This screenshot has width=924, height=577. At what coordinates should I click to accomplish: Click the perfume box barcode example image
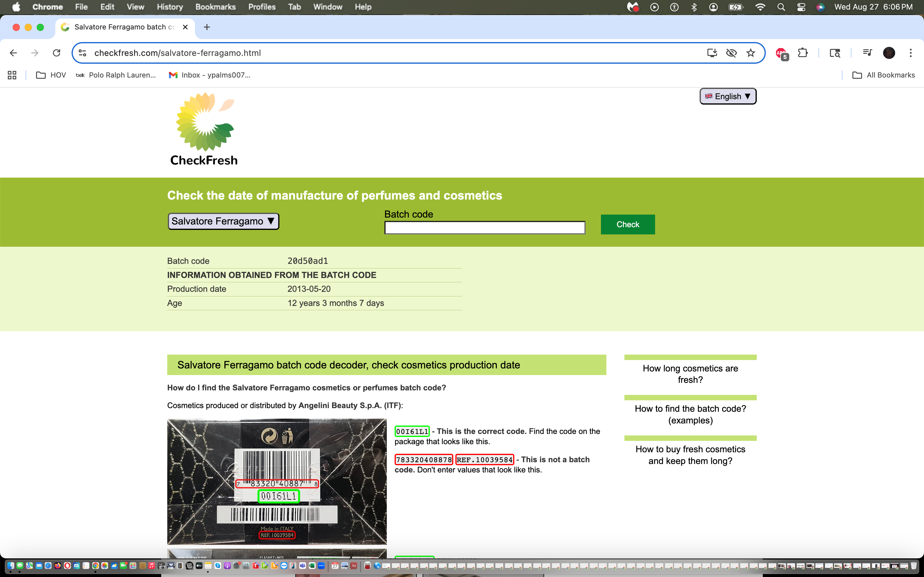(x=277, y=482)
